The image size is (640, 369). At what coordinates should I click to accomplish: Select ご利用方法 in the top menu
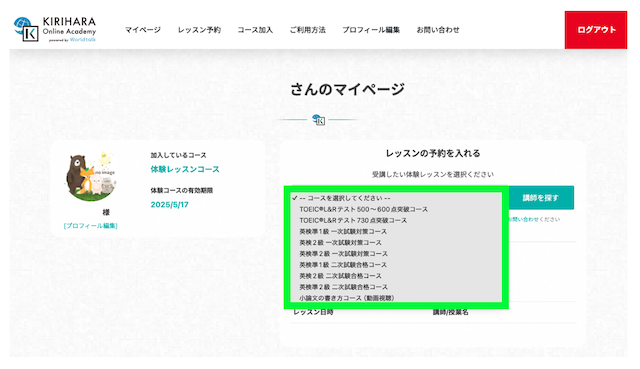pos(308,30)
